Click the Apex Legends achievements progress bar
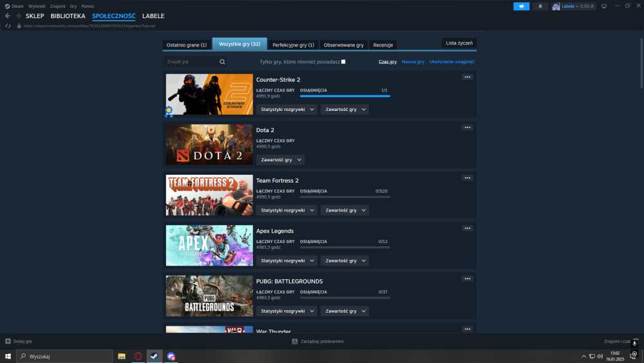This screenshot has height=363, width=644. [345, 247]
